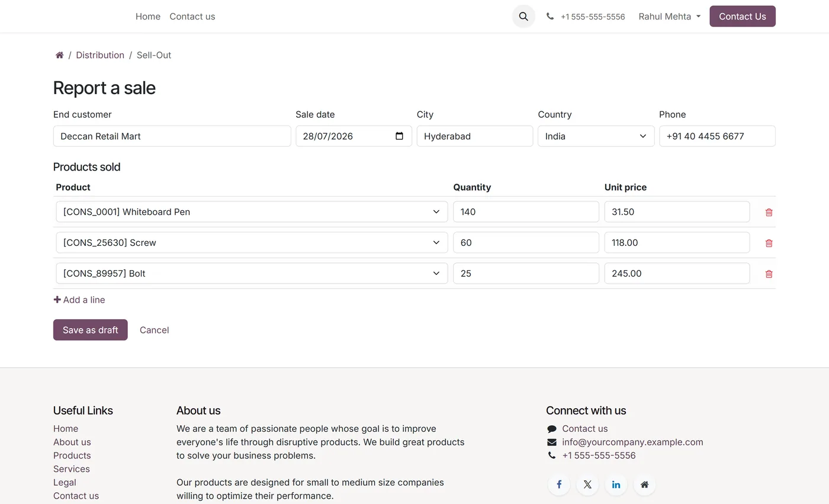Image resolution: width=829 pixels, height=504 pixels.
Task: Delete the Screw product line
Action: click(x=769, y=243)
